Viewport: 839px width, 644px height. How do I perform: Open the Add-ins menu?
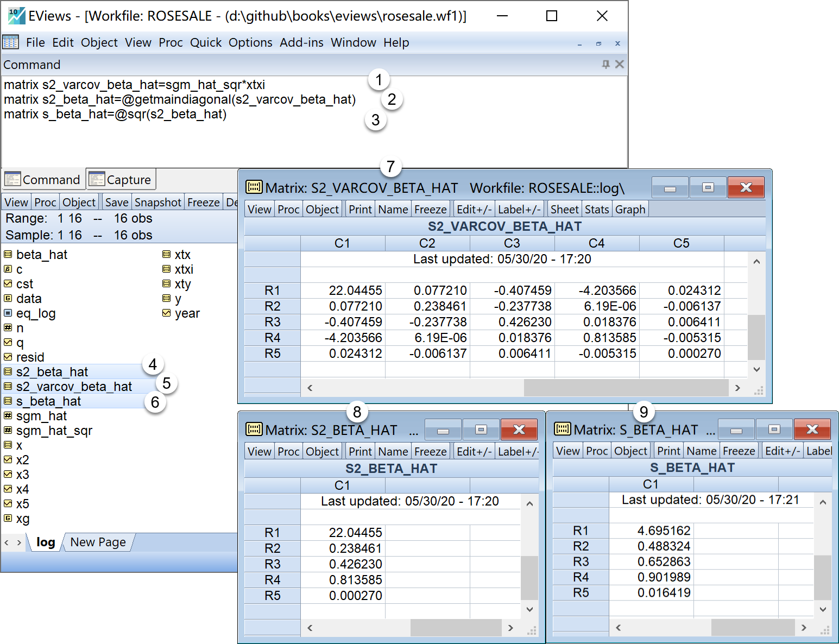point(301,42)
